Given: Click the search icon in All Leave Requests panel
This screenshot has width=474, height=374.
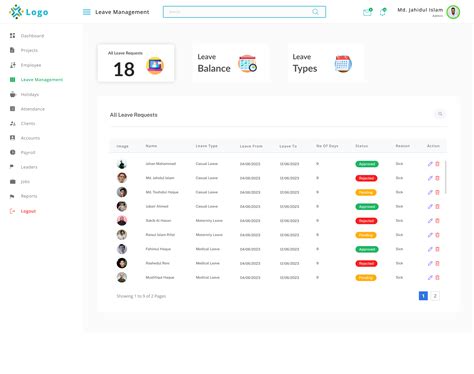Looking at the screenshot, I should point(440,114).
